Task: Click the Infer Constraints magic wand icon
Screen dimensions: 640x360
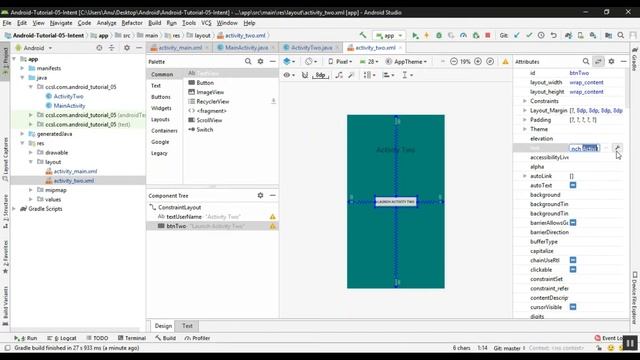Action: click(x=351, y=75)
